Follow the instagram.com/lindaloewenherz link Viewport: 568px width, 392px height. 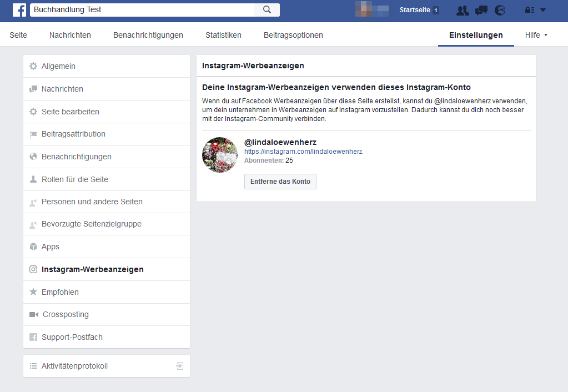[303, 151]
